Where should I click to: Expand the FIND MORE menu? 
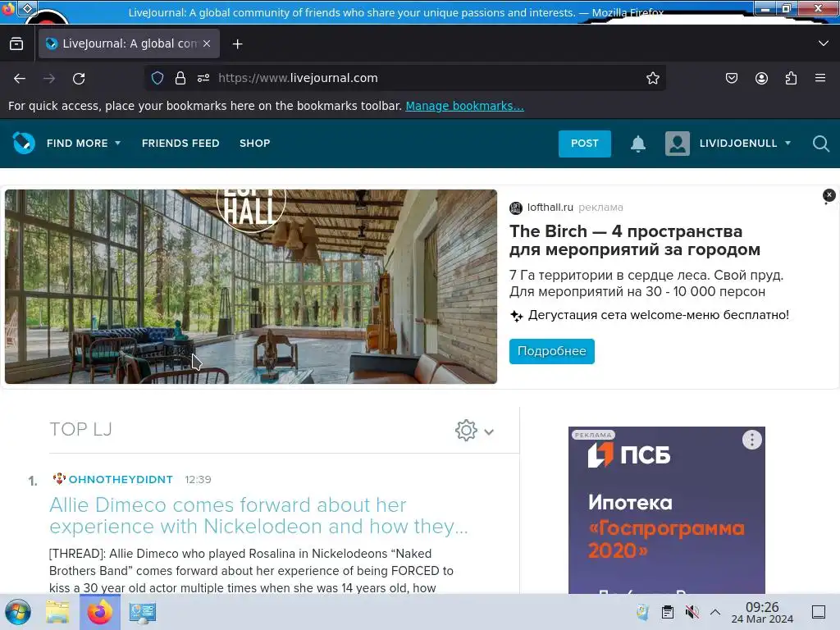pos(84,143)
